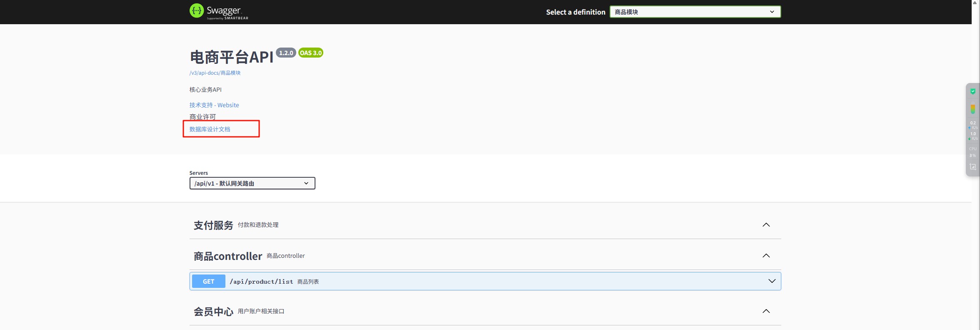The image size is (980, 330).
Task: Open the Select a definition dropdown
Action: click(x=695, y=12)
